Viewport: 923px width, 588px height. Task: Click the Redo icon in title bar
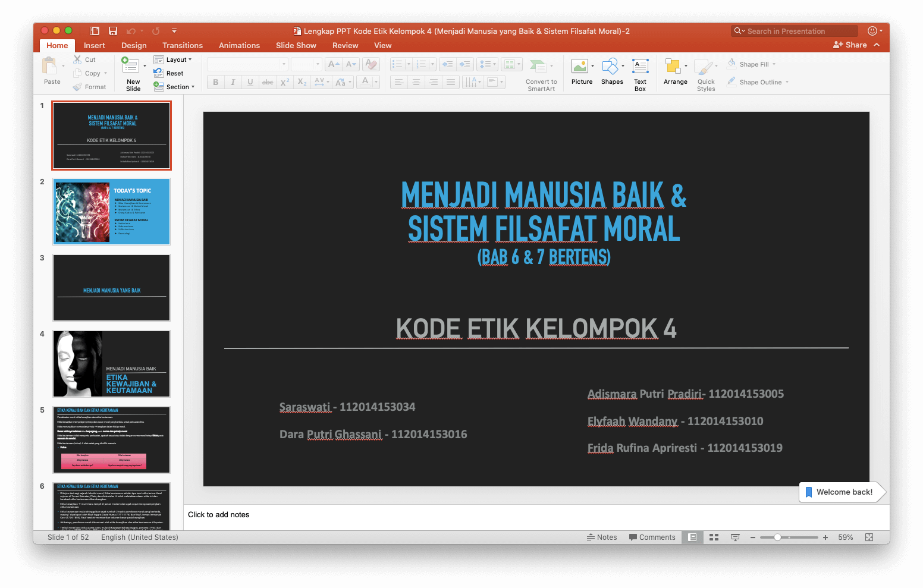point(156,31)
